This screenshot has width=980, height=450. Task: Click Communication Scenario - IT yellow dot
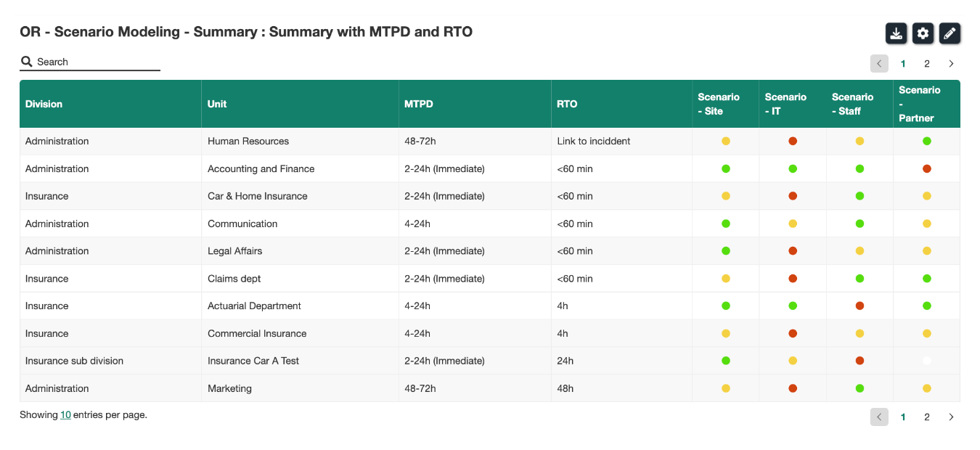(x=793, y=224)
